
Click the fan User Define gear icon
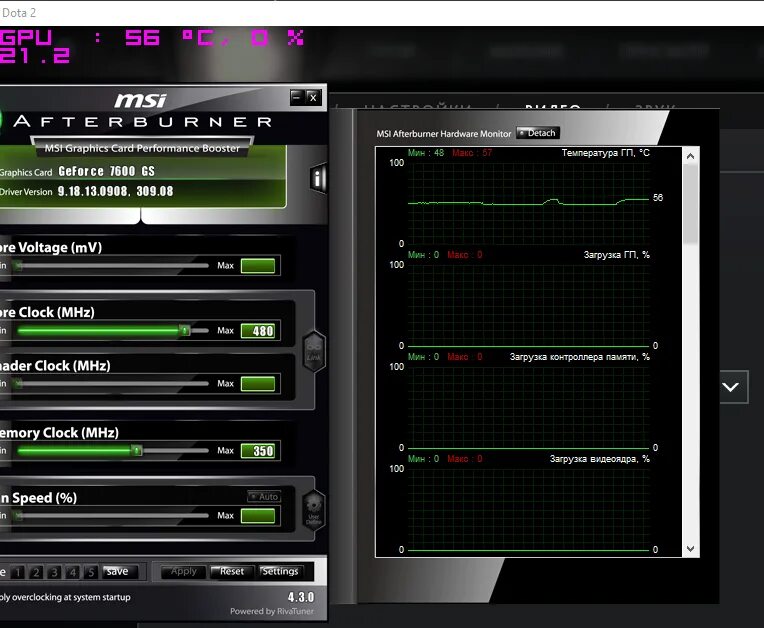coord(313,510)
